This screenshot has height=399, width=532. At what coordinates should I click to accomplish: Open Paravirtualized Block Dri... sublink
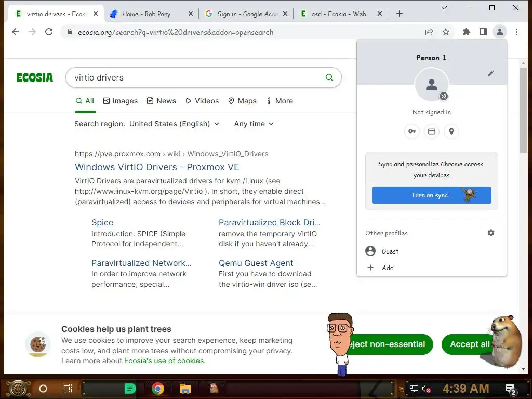(270, 222)
